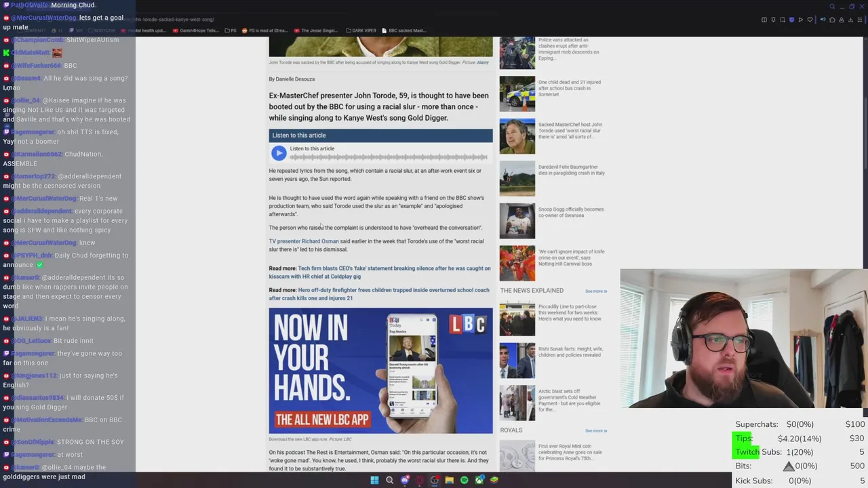Screen dimensions: 868x488
Task: Click the page URL in the address bar
Action: 175,20
